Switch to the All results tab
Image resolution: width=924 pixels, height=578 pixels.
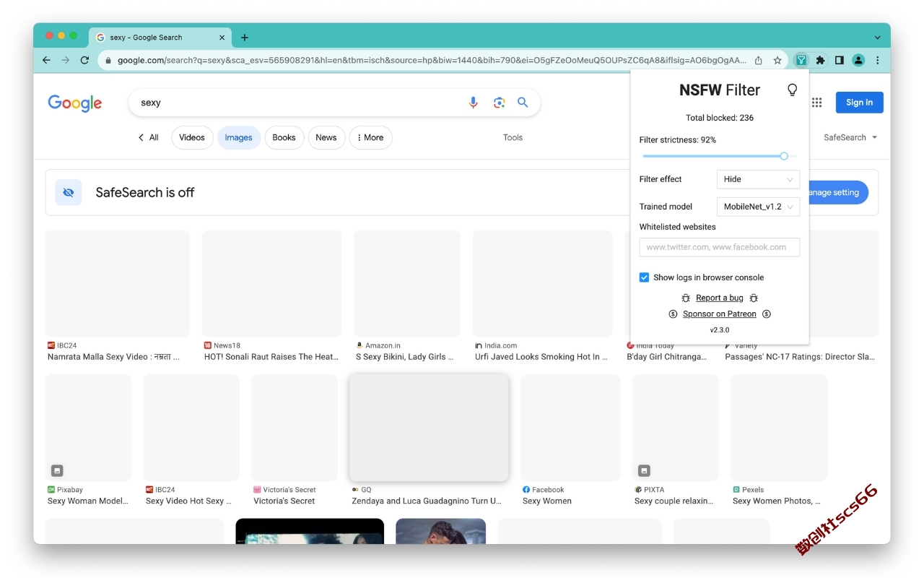click(x=149, y=137)
